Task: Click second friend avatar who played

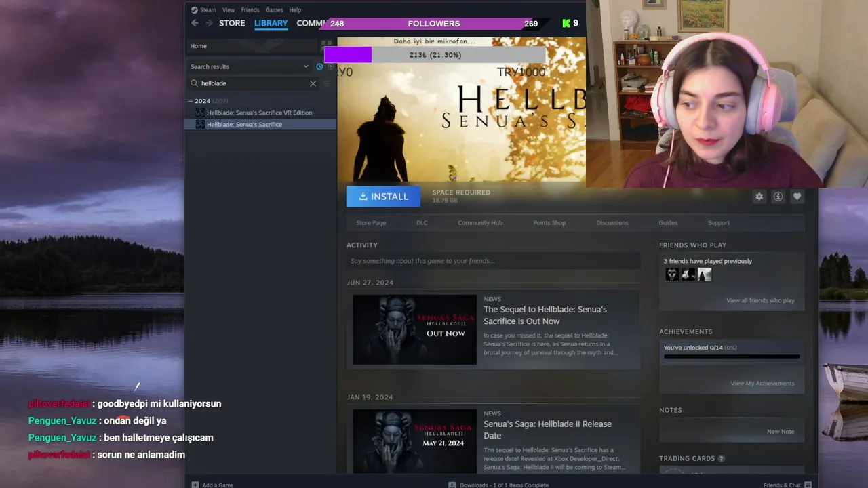Action: [x=688, y=274]
